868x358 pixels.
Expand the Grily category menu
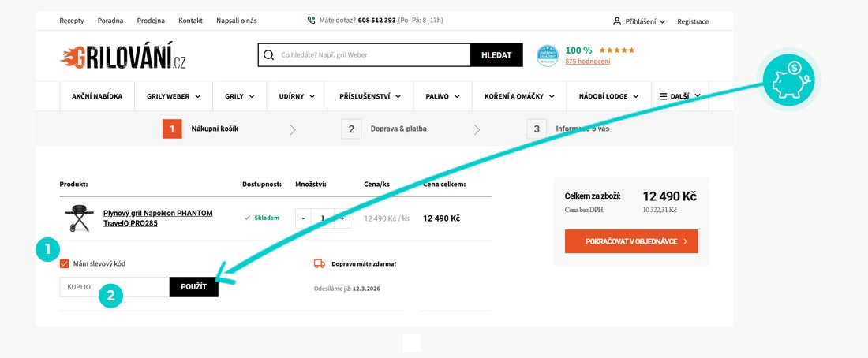240,95
